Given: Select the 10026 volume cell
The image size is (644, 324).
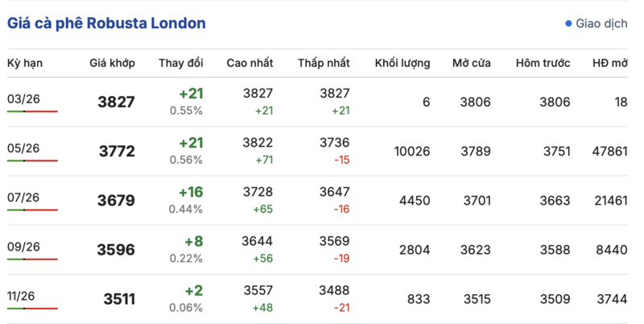Looking at the screenshot, I should [x=412, y=152].
